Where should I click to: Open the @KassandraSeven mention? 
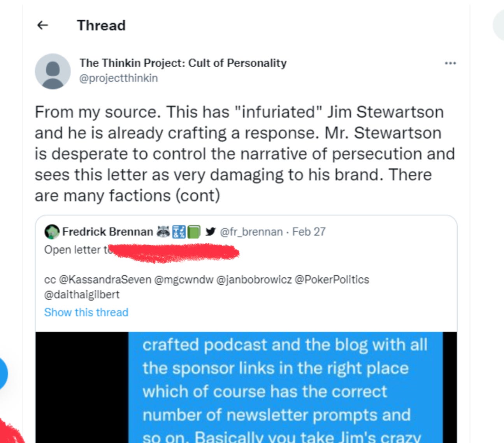point(105,280)
